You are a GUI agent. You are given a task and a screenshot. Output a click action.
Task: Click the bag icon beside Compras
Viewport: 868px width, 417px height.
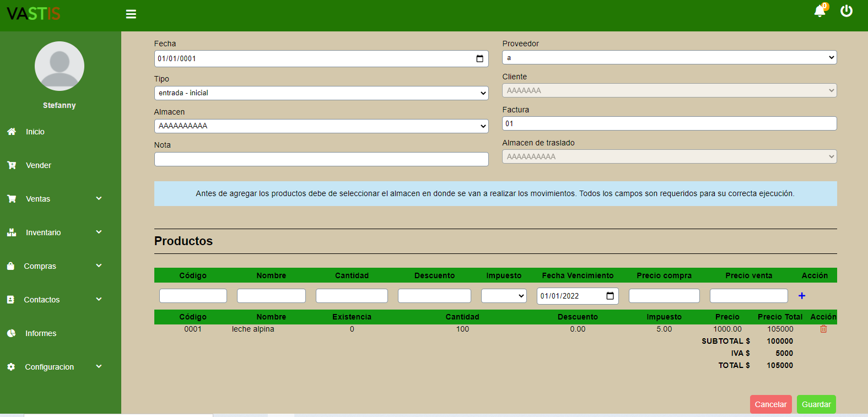point(10,266)
